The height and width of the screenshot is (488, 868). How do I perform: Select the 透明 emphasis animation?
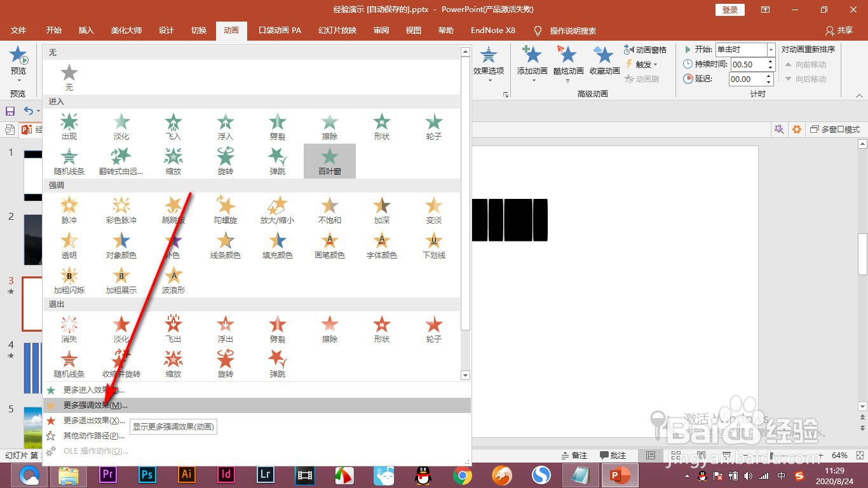pyautogui.click(x=69, y=245)
